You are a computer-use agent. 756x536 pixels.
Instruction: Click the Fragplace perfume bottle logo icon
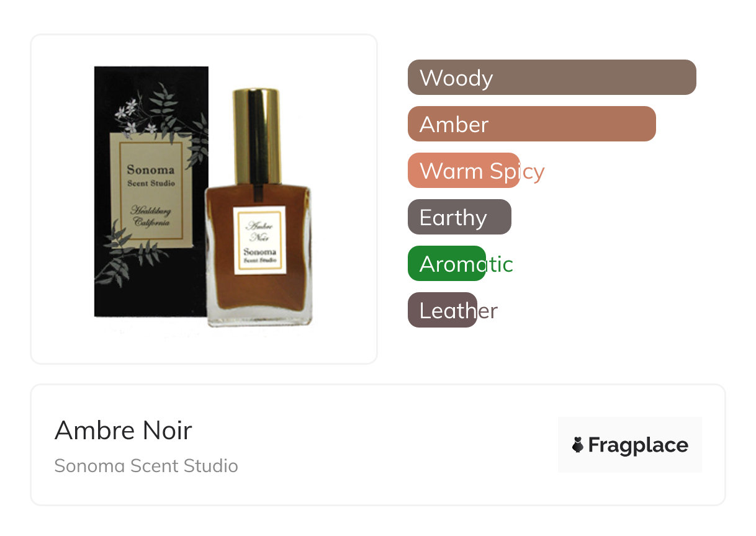578,445
